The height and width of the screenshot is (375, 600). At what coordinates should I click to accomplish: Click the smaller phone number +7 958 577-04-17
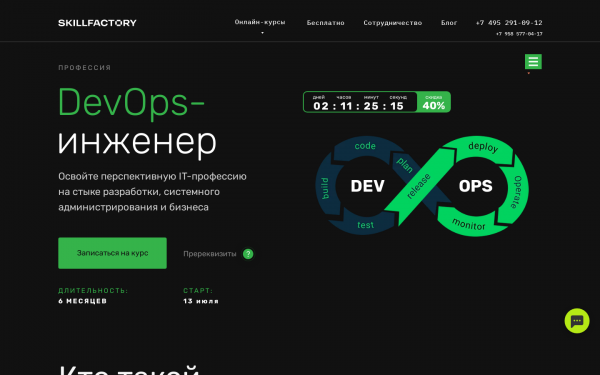click(519, 34)
